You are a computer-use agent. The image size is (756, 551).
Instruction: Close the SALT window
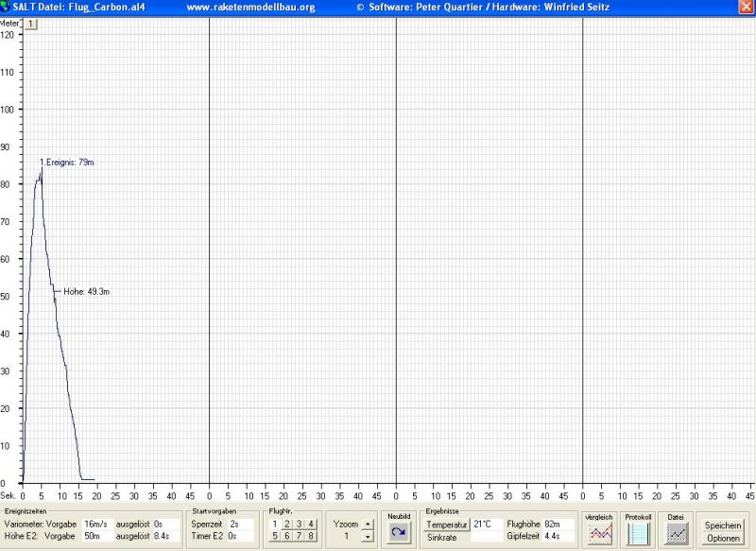(746, 7)
